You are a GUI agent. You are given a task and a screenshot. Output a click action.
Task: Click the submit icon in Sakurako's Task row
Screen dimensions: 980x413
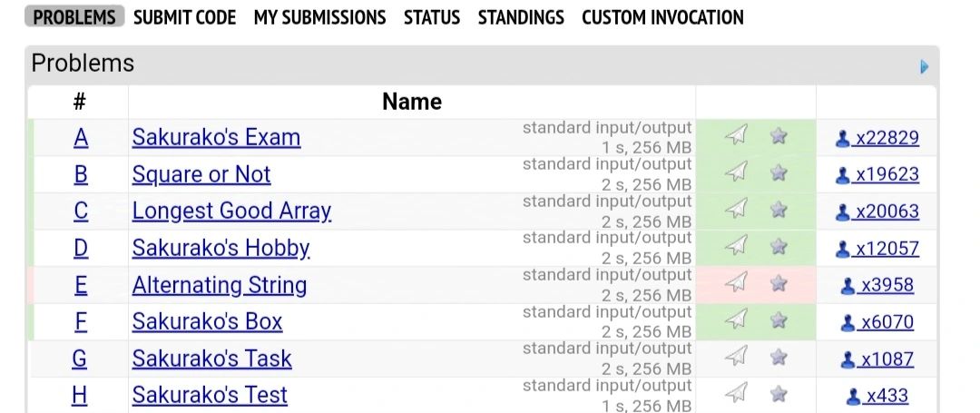click(x=736, y=356)
